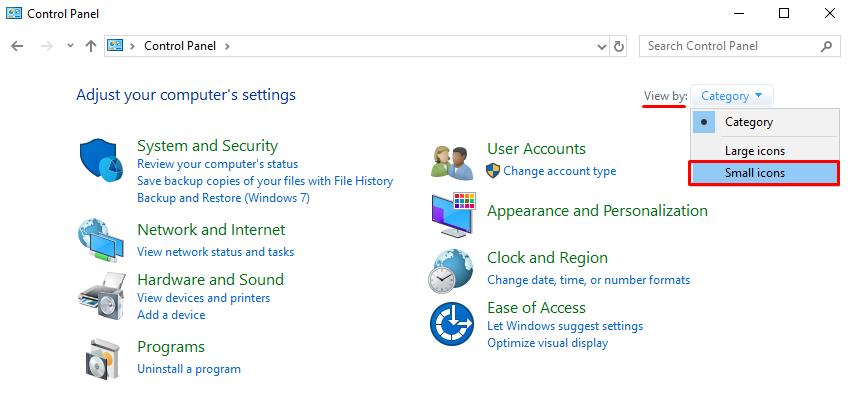Image resolution: width=851 pixels, height=402 pixels.
Task: Open Change account type link
Action: [x=559, y=171]
